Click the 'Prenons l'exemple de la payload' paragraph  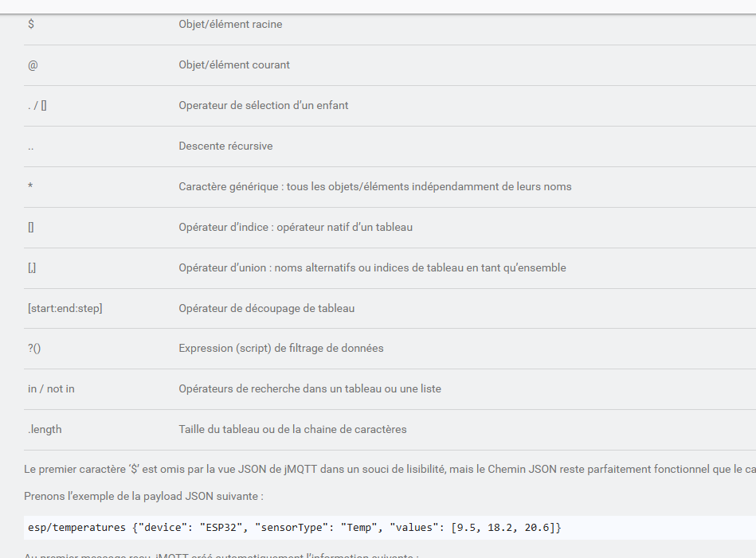(x=143, y=496)
